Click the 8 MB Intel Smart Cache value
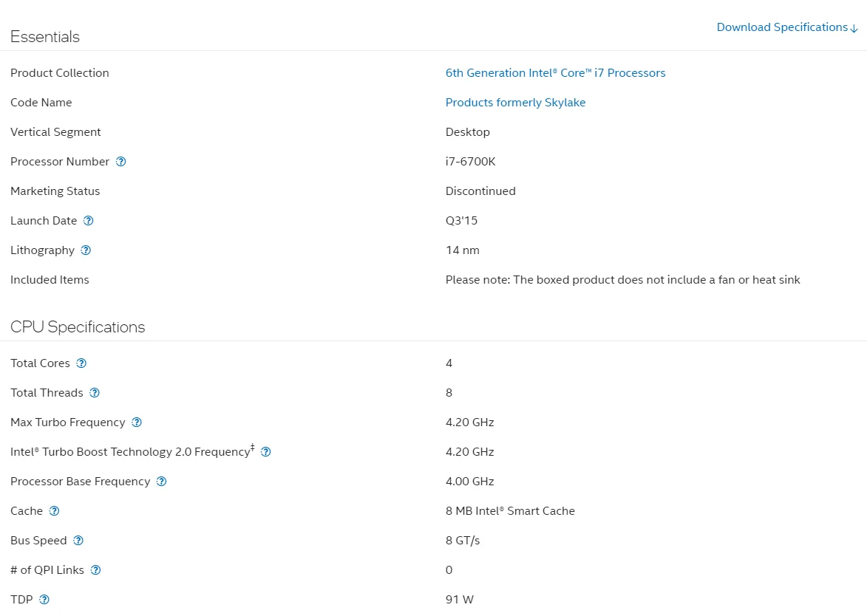 (x=510, y=511)
